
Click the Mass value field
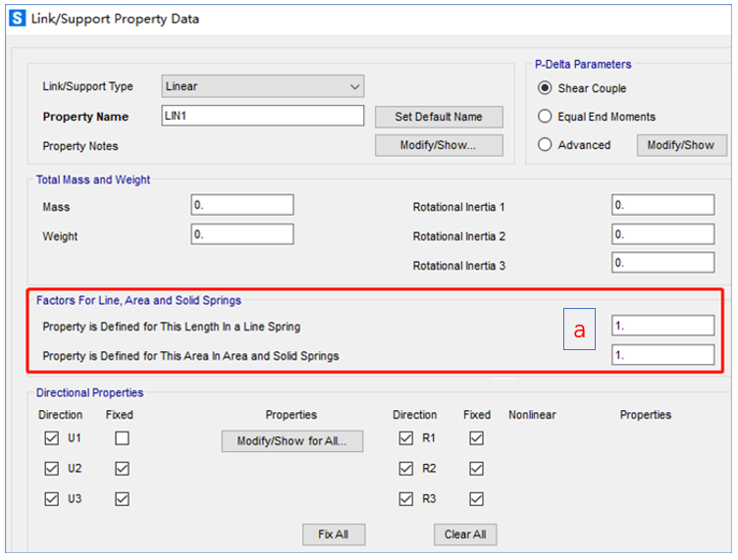coord(242,205)
